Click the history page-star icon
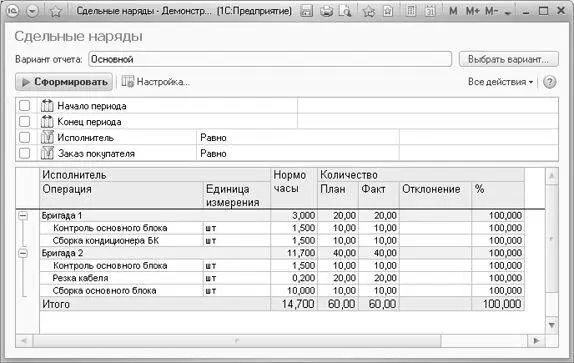 (x=388, y=11)
